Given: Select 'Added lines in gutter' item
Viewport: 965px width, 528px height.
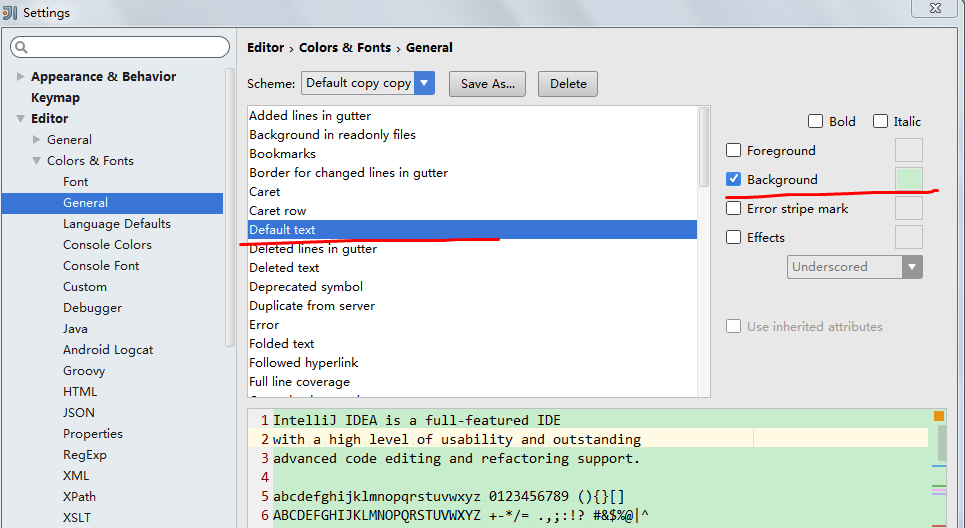Looking at the screenshot, I should click(472, 116).
